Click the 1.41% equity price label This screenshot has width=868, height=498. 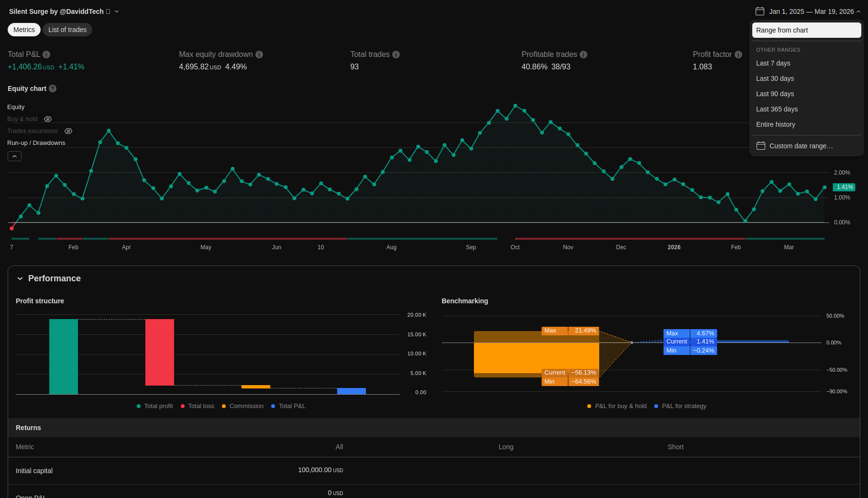844,187
